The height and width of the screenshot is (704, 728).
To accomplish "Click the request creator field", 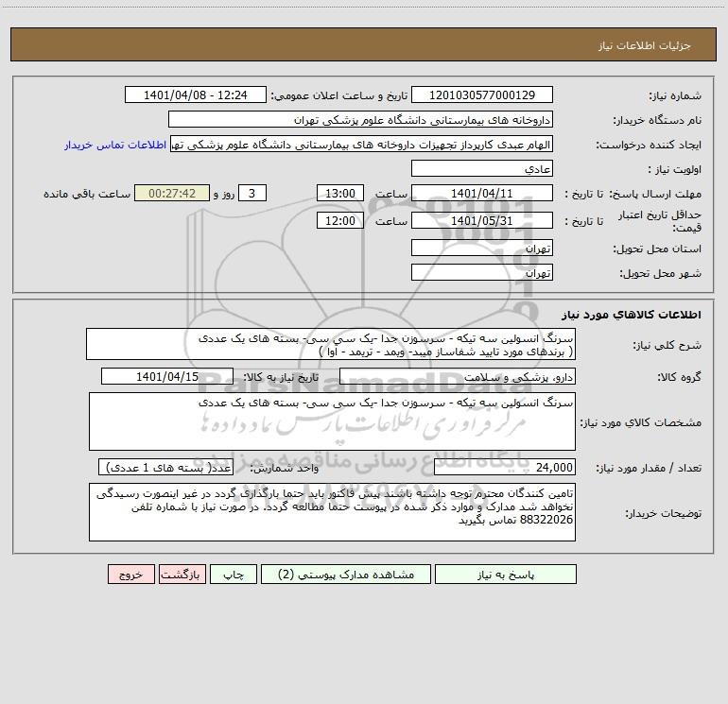I will 362,145.
